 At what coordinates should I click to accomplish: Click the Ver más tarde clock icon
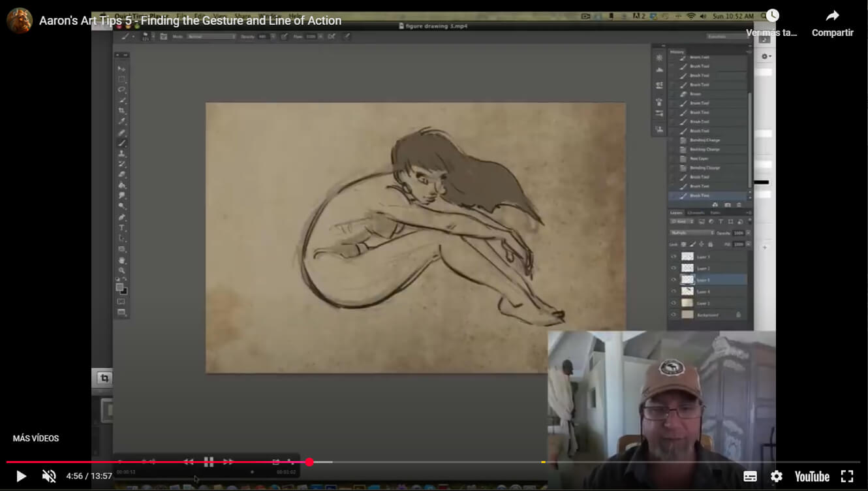click(x=773, y=16)
